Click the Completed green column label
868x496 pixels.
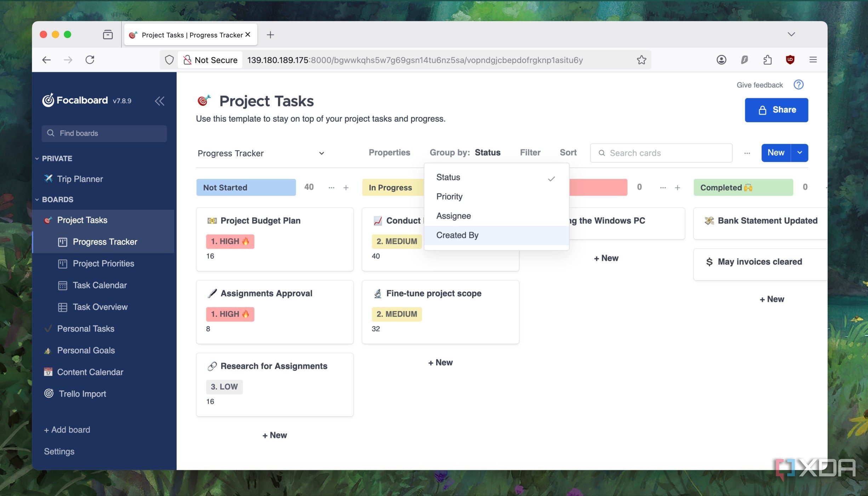pyautogui.click(x=743, y=187)
